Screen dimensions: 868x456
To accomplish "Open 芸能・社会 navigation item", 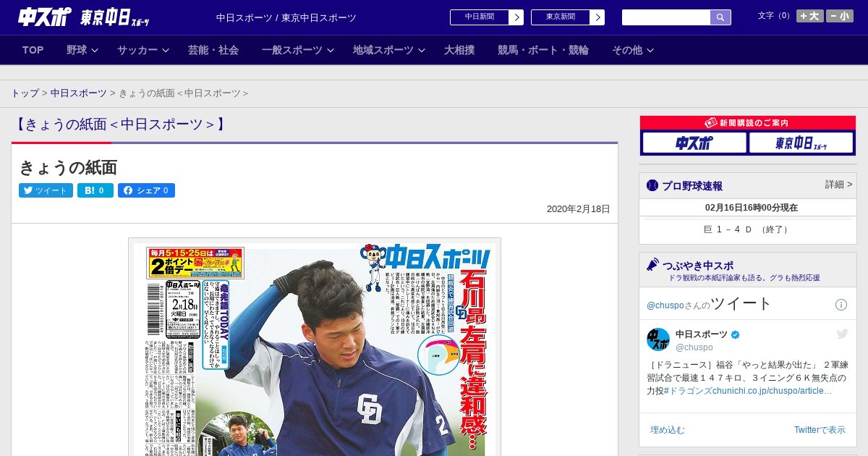I will 213,50.
